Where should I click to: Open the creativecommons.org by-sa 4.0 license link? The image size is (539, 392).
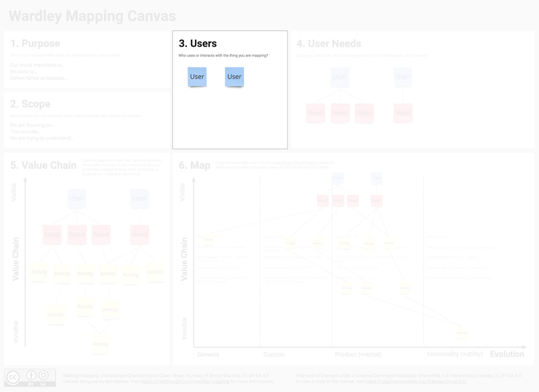(416, 381)
